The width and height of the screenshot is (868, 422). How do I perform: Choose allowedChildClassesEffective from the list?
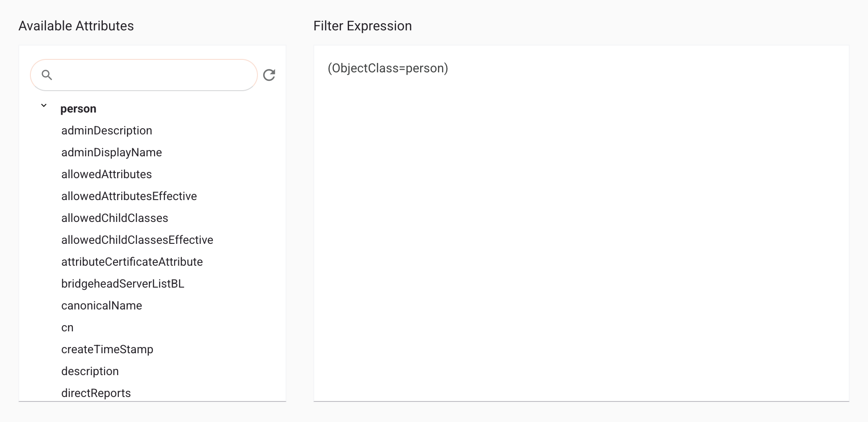point(137,240)
